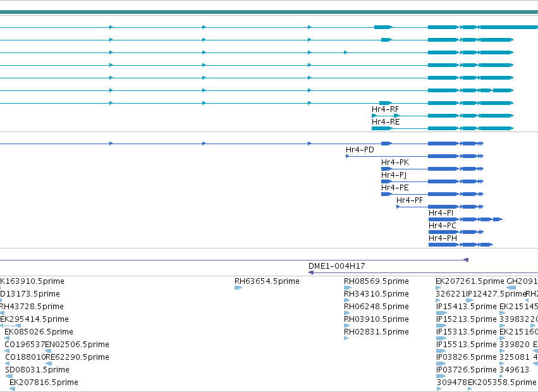Open the RH06248.5prime EST label
This screenshot has width=538, height=392.
tap(376, 307)
